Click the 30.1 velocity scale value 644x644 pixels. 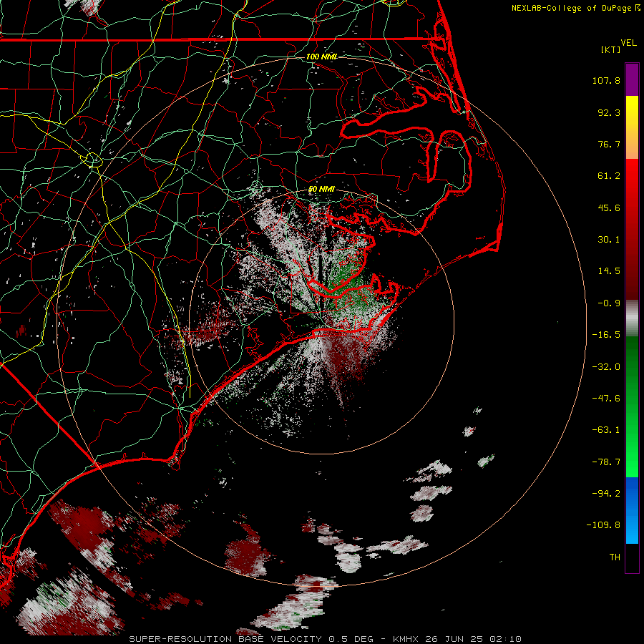tap(609, 240)
